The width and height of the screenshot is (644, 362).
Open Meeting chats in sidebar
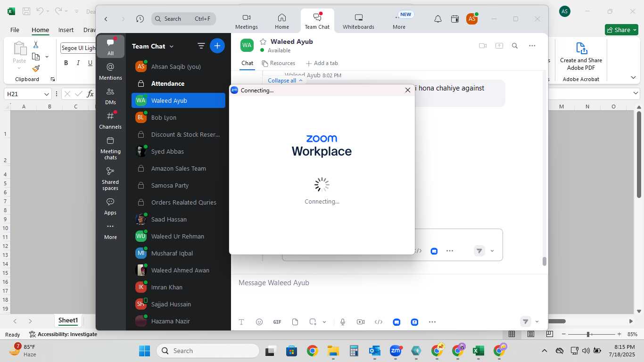[110, 148]
